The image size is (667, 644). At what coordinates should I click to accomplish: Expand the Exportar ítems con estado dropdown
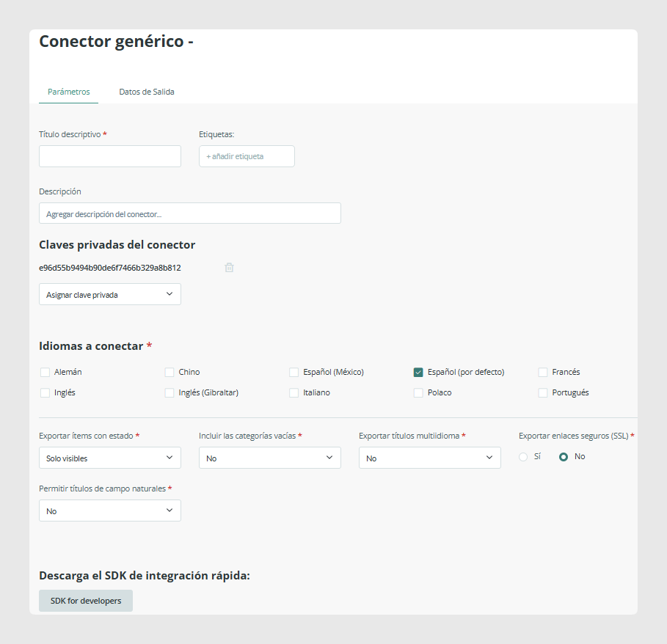[x=110, y=458]
